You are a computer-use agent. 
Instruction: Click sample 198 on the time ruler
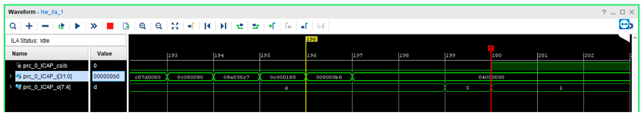(404, 55)
